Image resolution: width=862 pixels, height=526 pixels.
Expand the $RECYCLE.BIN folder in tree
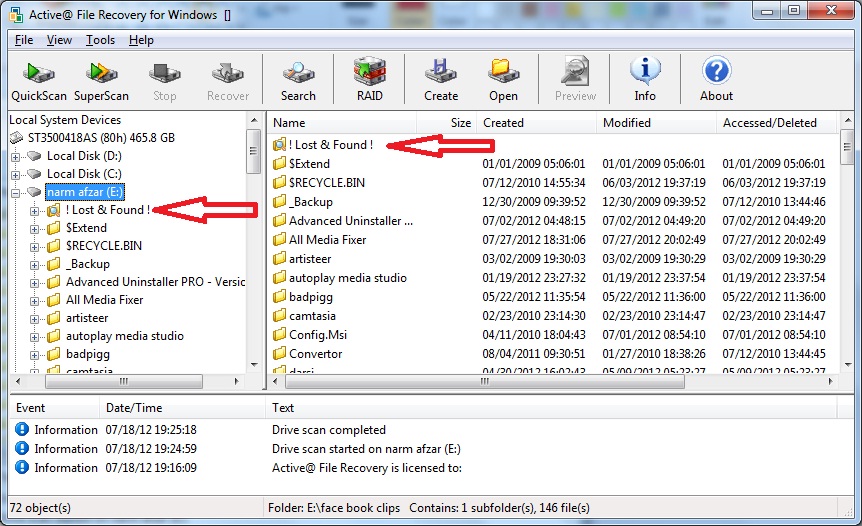36,246
